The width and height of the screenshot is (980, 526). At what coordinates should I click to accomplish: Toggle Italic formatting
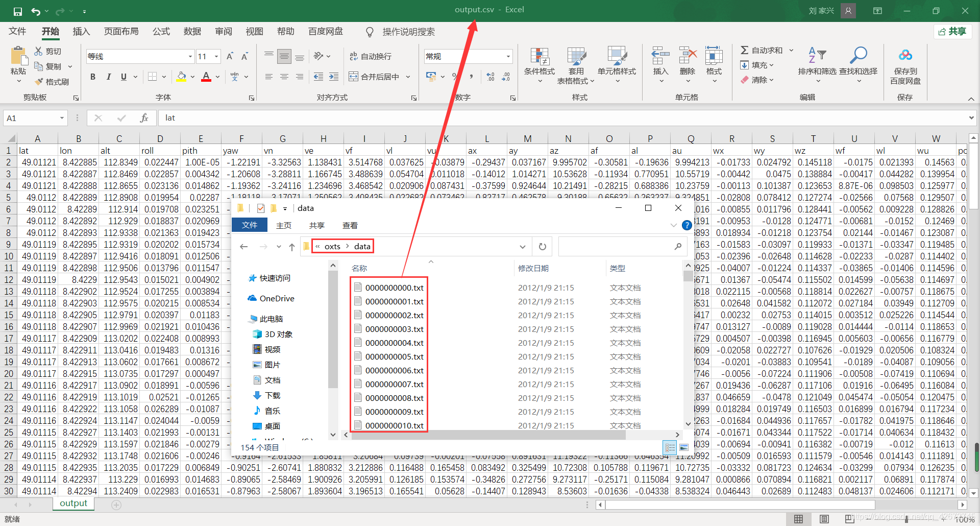point(108,77)
